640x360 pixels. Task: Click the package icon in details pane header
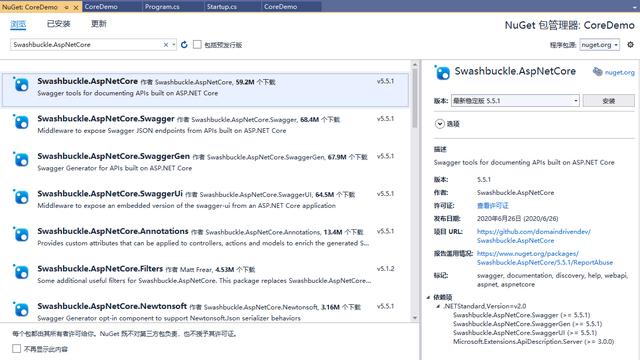442,73
